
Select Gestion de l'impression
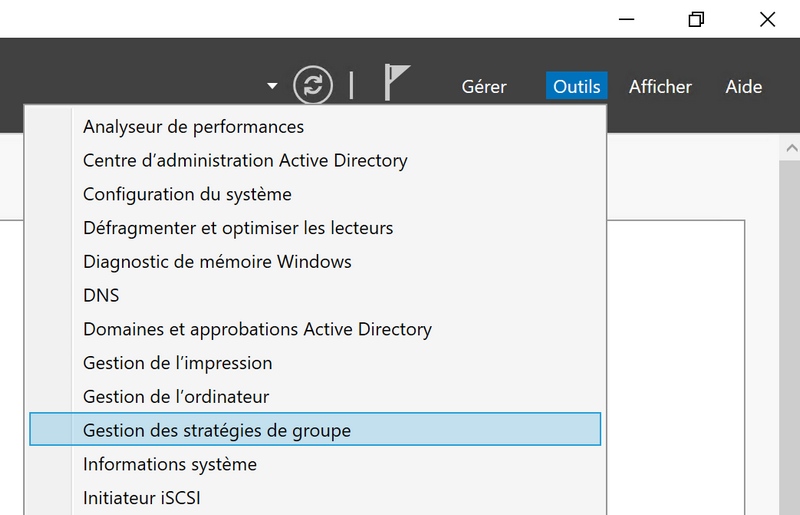pyautogui.click(x=177, y=363)
